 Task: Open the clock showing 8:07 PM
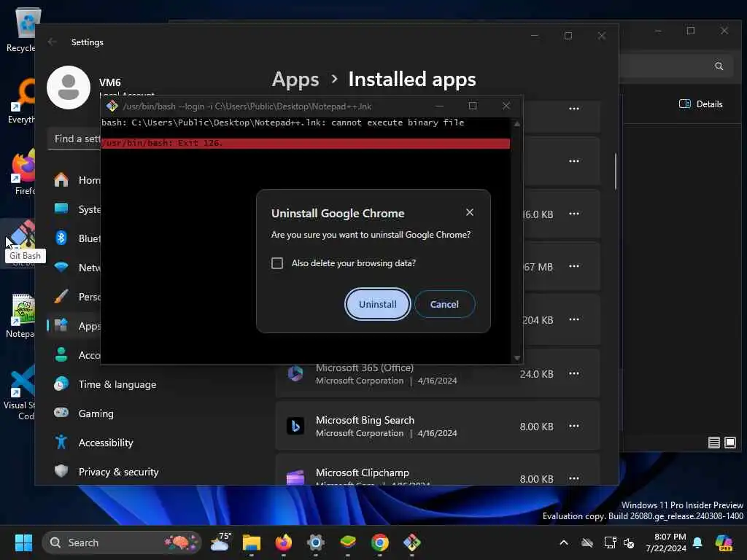pyautogui.click(x=665, y=542)
